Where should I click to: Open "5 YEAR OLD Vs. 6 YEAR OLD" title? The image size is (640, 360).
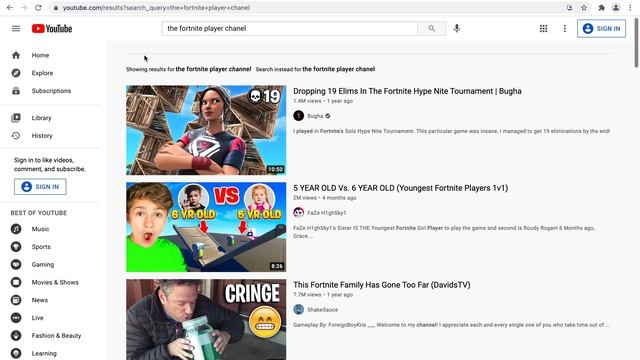pos(400,188)
